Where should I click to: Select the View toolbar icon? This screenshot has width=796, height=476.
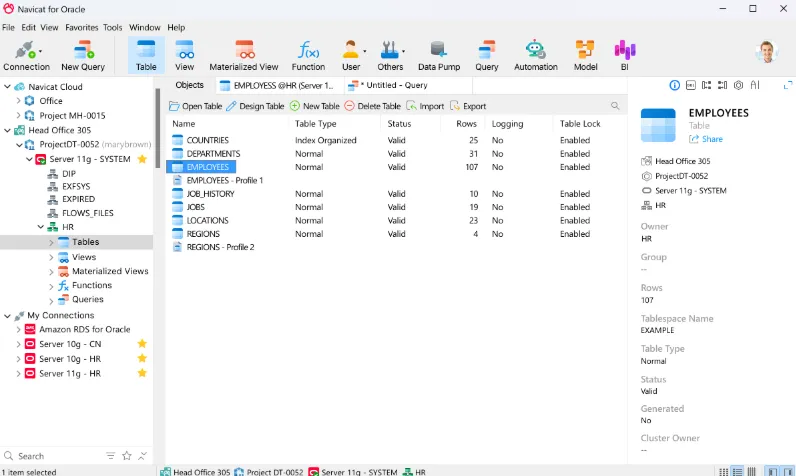(184, 55)
